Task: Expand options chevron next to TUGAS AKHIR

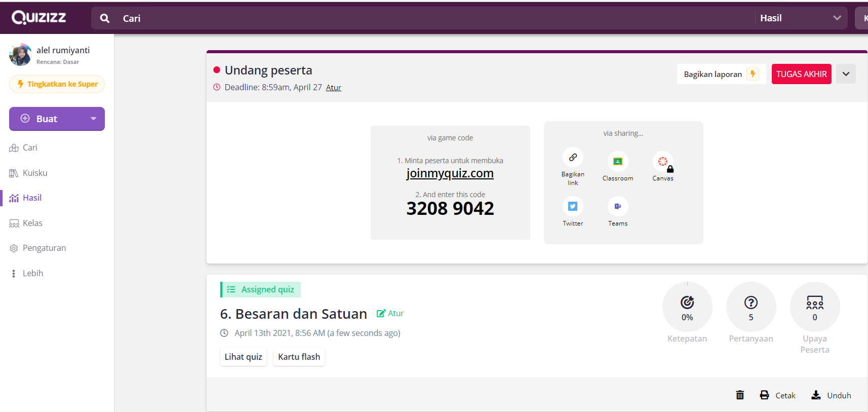Action: click(846, 74)
